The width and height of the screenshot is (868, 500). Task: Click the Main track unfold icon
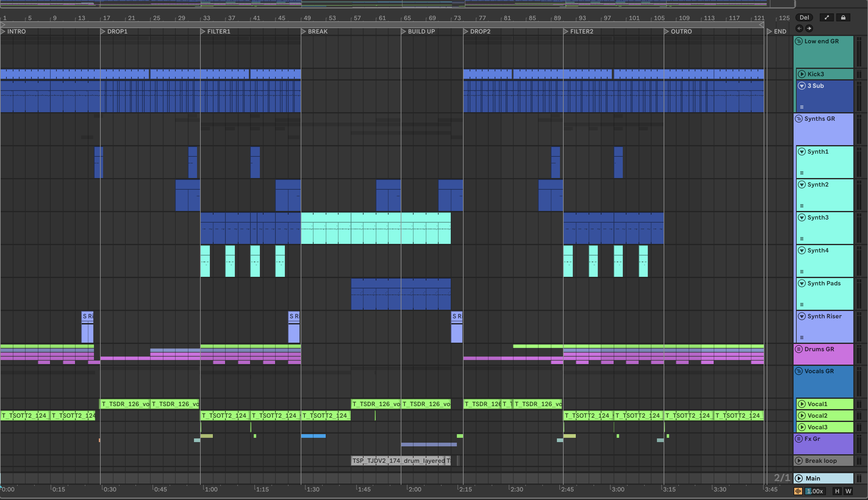point(799,478)
